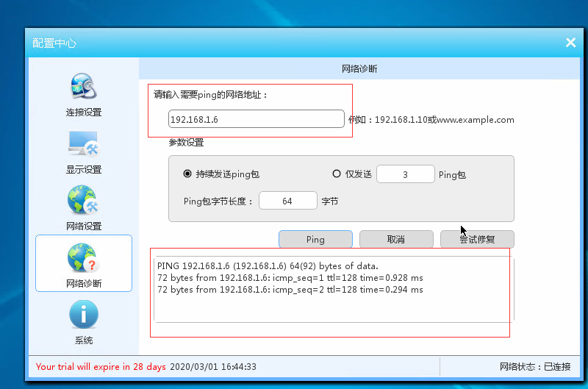Choose the 仅发送 radio option
588x389 pixels.
(x=337, y=174)
